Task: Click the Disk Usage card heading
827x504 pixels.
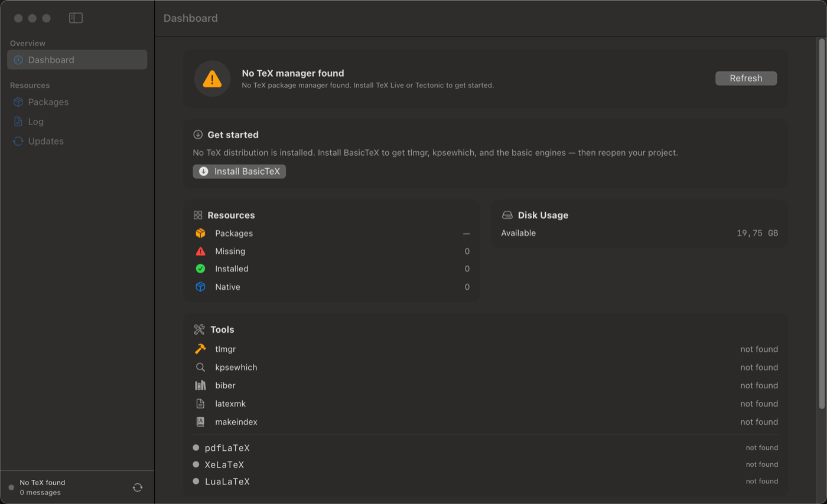Action: (543, 215)
